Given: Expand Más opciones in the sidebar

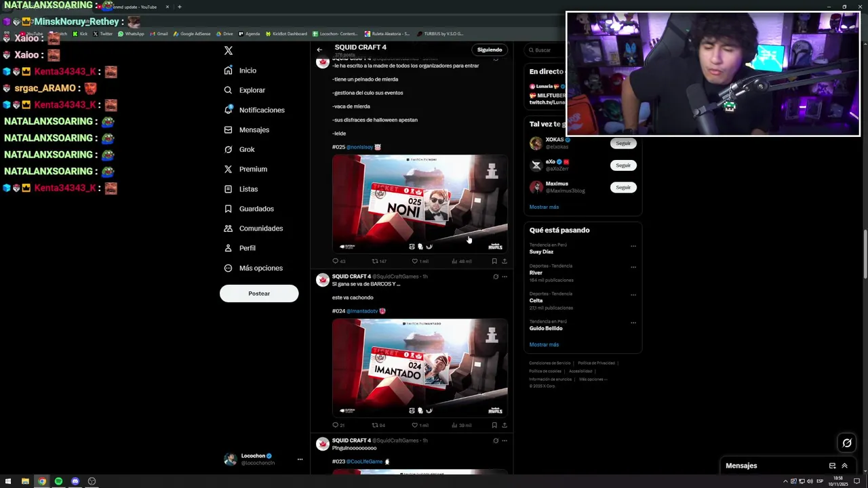Looking at the screenshot, I should tap(254, 268).
